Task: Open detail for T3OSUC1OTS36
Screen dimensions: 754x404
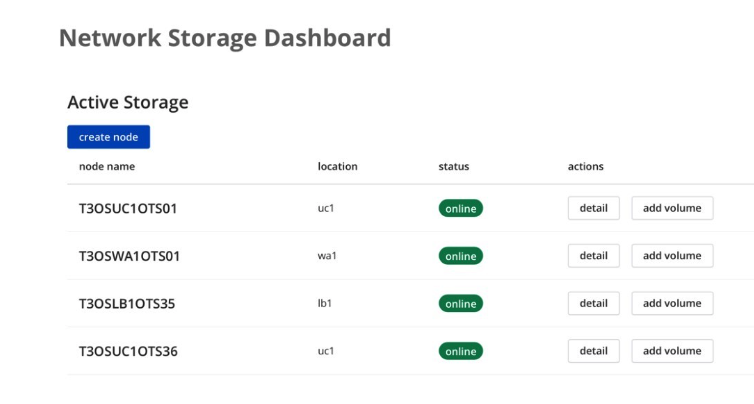Action: [593, 351]
